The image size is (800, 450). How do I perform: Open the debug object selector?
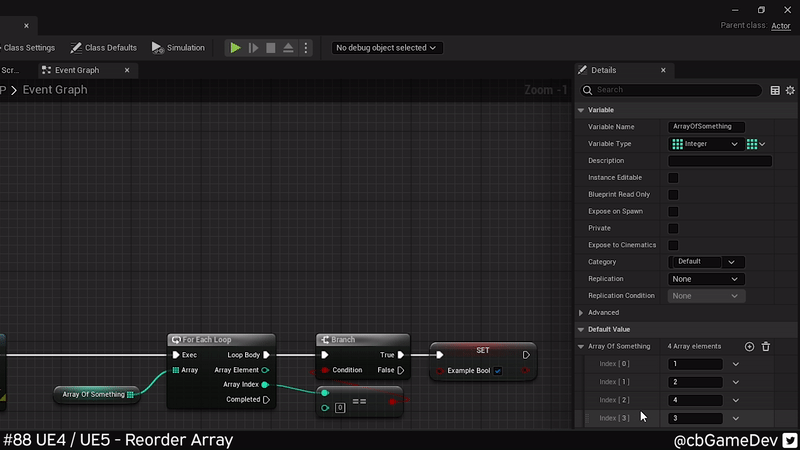(387, 48)
